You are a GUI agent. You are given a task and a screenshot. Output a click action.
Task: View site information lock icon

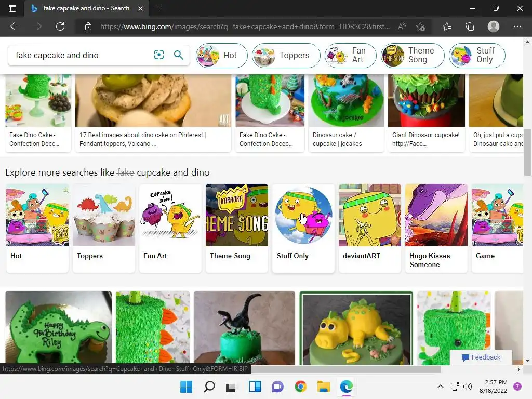88,26
